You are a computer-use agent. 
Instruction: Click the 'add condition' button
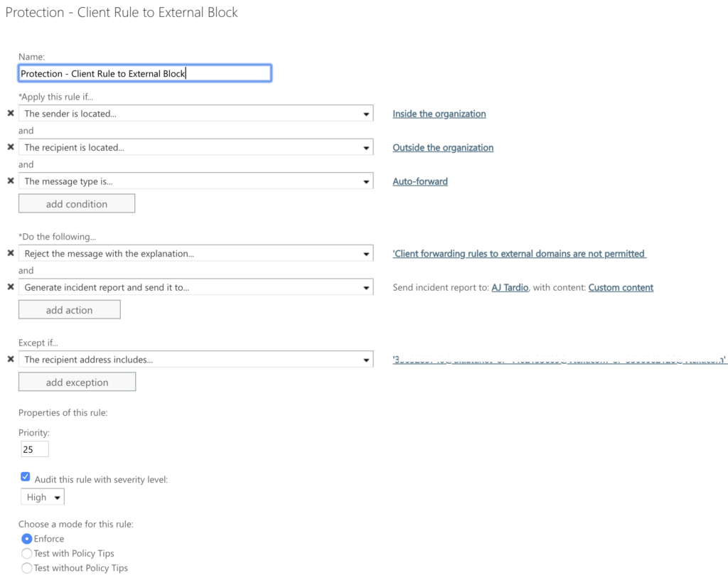tap(77, 204)
